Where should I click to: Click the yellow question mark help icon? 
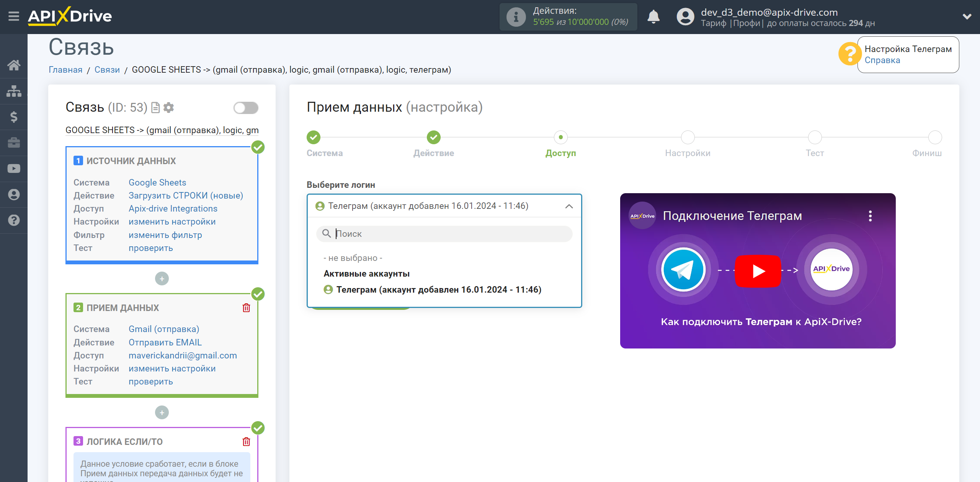point(849,54)
